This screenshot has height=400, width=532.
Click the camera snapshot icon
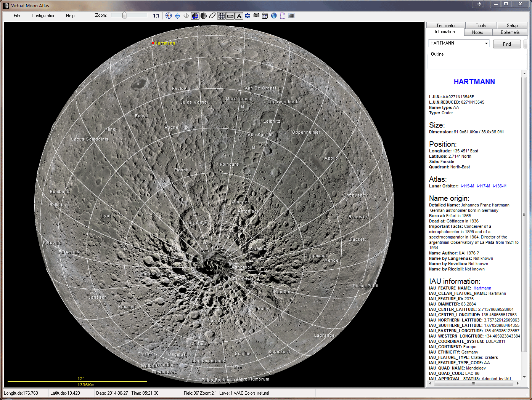(256, 16)
